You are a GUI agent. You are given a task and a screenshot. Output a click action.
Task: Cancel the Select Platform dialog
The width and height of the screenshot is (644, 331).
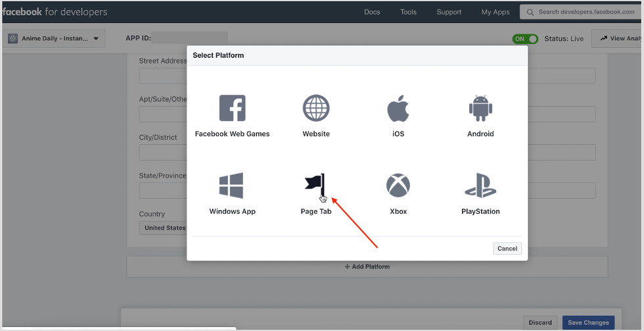[x=507, y=248]
